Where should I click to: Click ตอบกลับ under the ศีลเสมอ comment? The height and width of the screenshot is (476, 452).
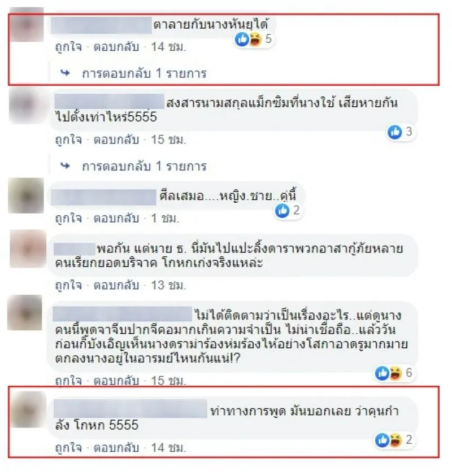tap(116, 219)
